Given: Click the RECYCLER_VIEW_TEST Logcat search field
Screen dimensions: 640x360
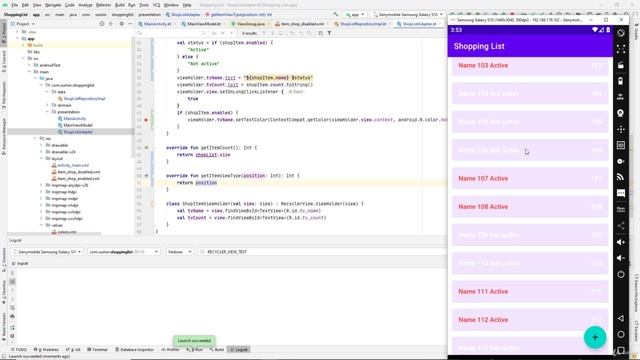Looking at the screenshot, I should [x=322, y=252].
